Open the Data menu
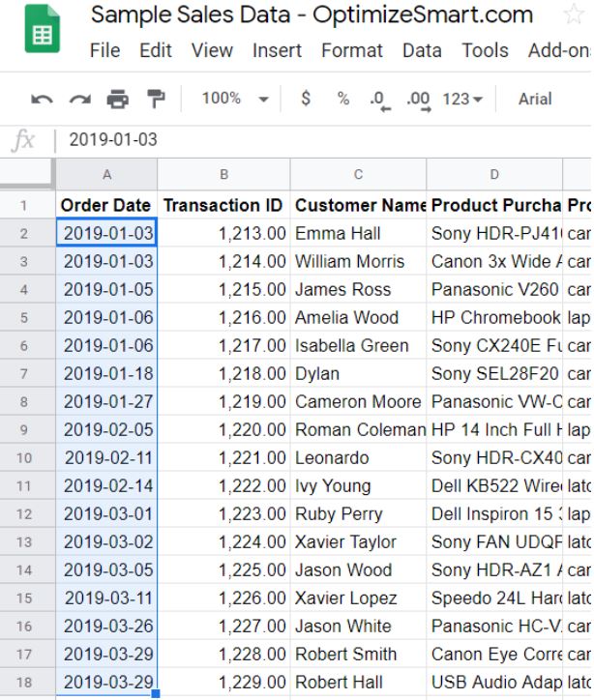The height and width of the screenshot is (700, 594). click(422, 50)
